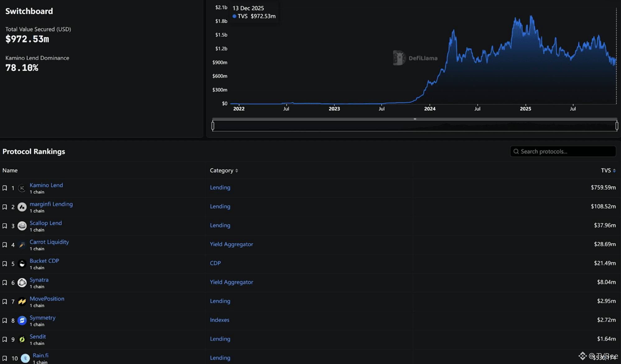This screenshot has height=364, width=621.
Task: Open the marginfi Lending protocol page
Action: click(51, 204)
